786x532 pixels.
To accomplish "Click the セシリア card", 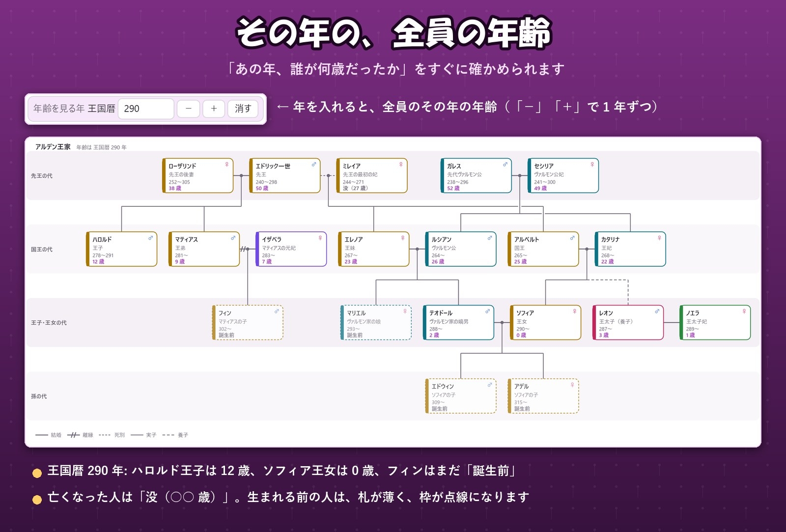I will pyautogui.click(x=563, y=175).
